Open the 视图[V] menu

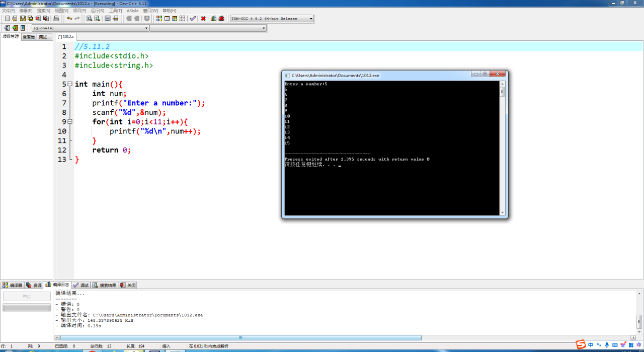[x=61, y=11]
